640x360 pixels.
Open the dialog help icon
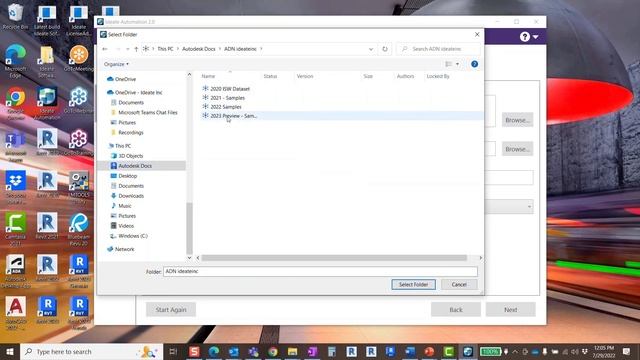point(474,64)
